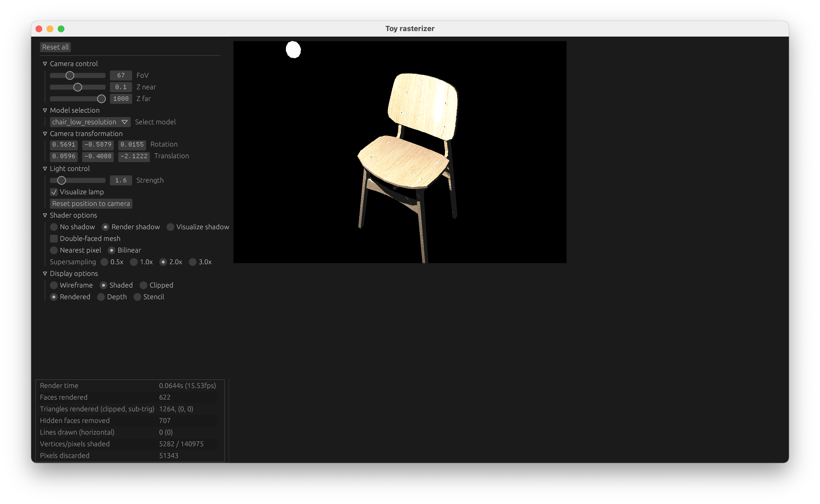This screenshot has height=504, width=820.
Task: Click the FoV slider handle
Action: coord(70,76)
